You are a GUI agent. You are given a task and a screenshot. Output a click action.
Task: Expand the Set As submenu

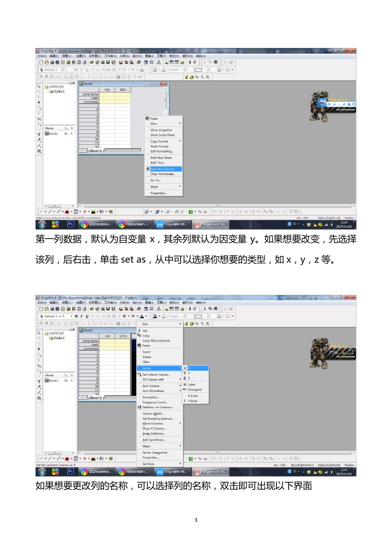[159, 368]
